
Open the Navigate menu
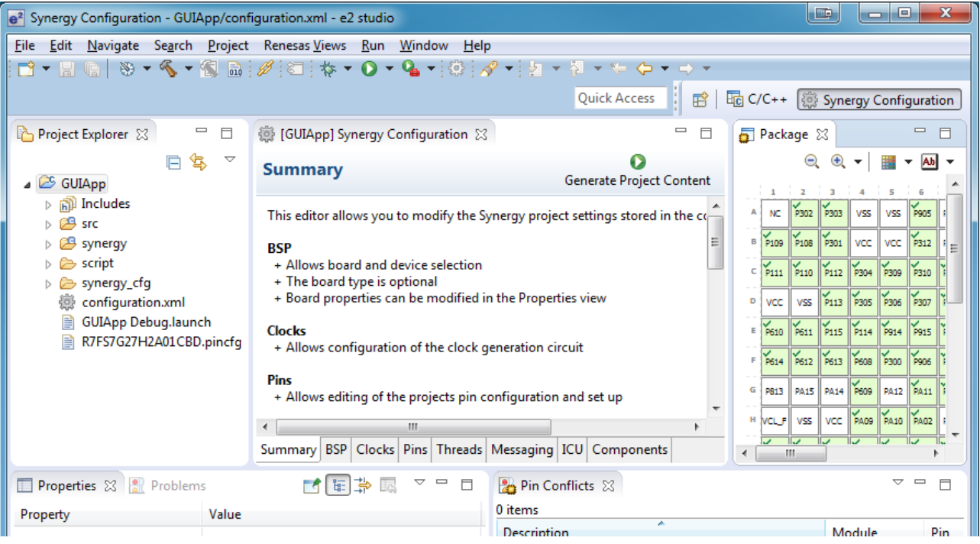point(113,45)
